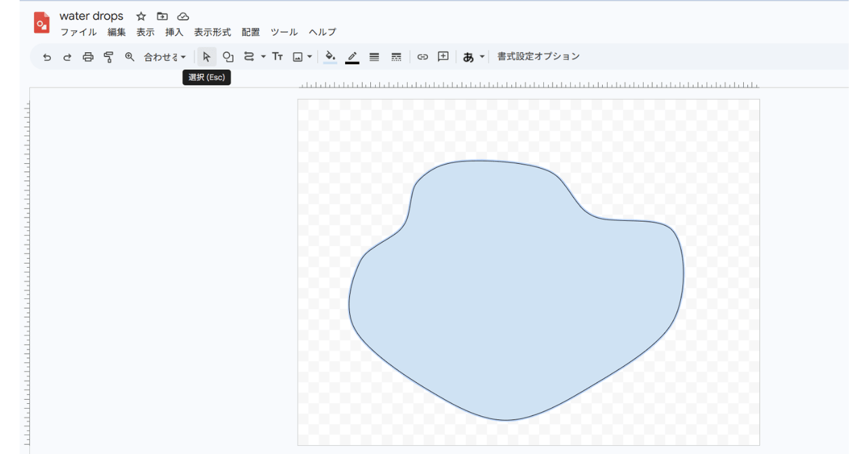Expand the line tool dropdown arrow
The image size is (868, 454).
coord(263,57)
